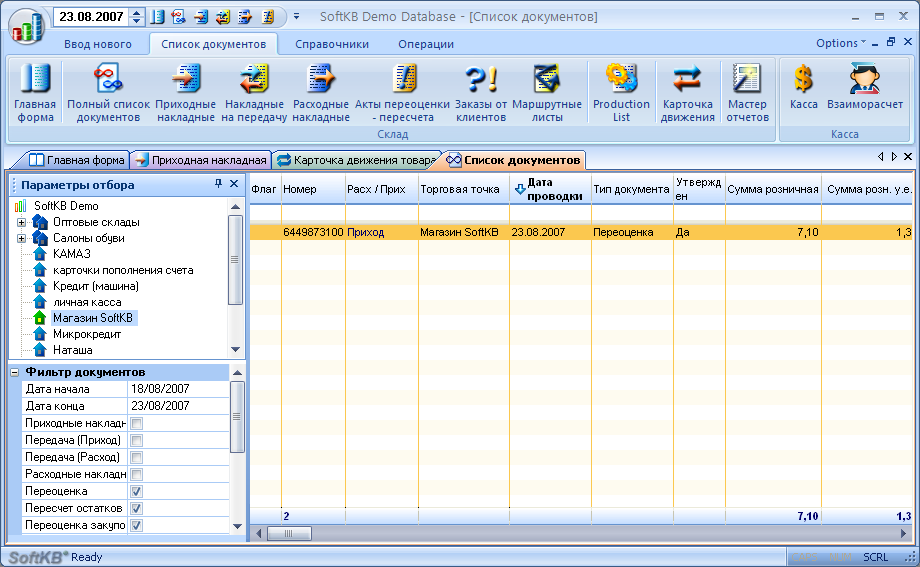This screenshot has height=567, width=920.
Task: Toggle Приходные накладные filter checkbox
Action: click(x=136, y=423)
